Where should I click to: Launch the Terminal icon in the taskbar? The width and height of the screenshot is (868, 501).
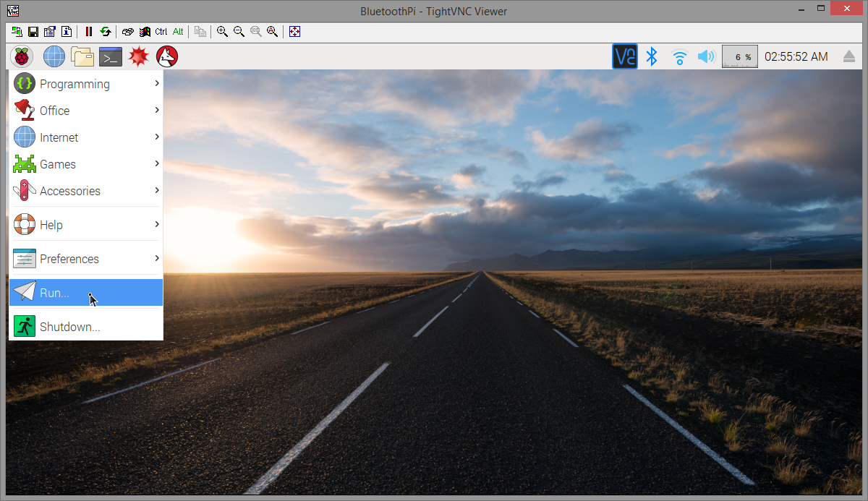pyautogui.click(x=111, y=56)
